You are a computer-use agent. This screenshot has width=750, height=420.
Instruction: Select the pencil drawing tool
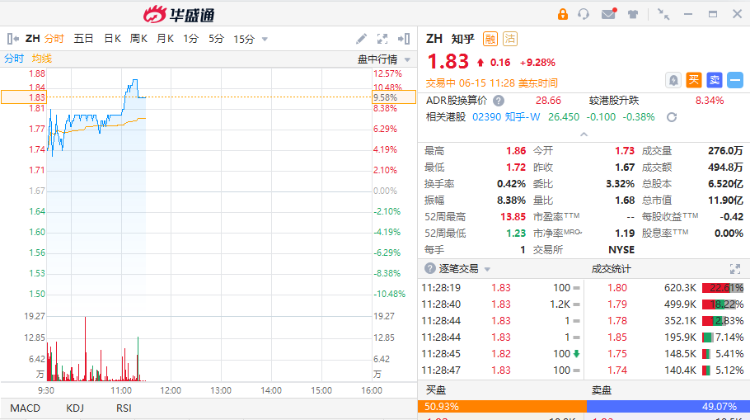tap(362, 39)
